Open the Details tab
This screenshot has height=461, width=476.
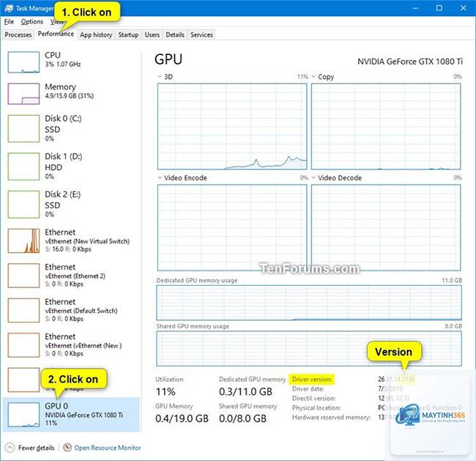pos(175,35)
